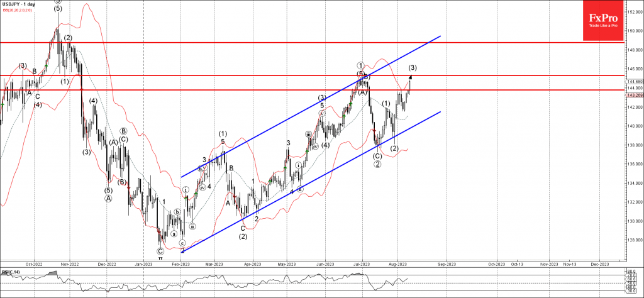The width and height of the screenshot is (644, 298).
Task: Click the 152.000 level on price axis
Action: pos(634,11)
